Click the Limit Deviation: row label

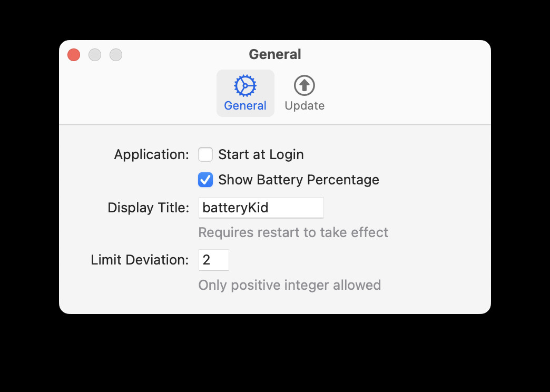pyautogui.click(x=140, y=260)
